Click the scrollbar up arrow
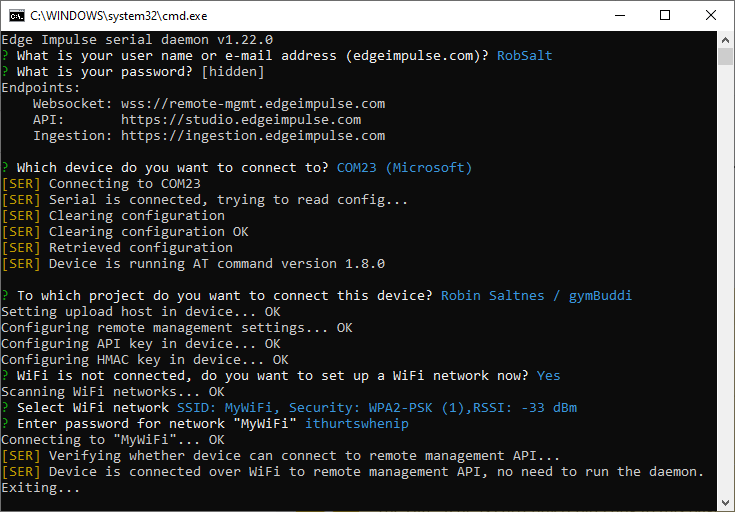This screenshot has height=512, width=735. [x=726, y=39]
